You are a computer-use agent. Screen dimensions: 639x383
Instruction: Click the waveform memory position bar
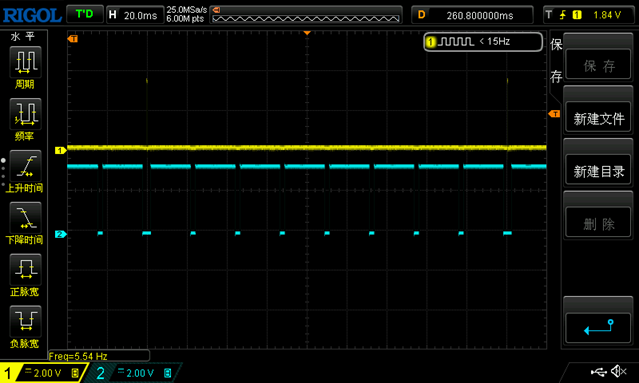click(x=306, y=15)
